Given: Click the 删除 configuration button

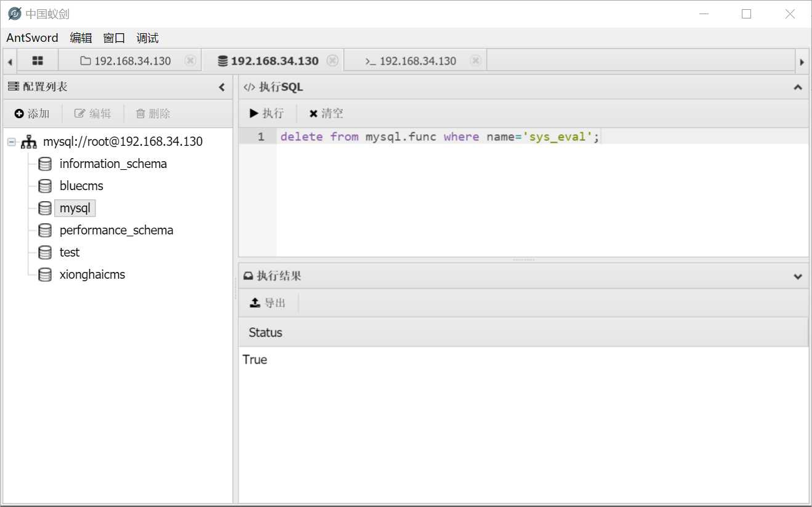Looking at the screenshot, I should pyautogui.click(x=153, y=113).
